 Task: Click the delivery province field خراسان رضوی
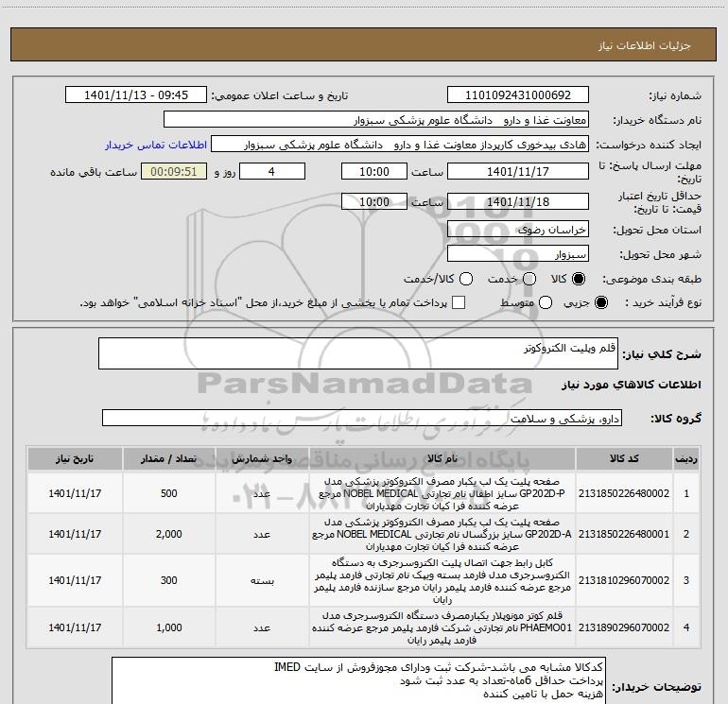[x=518, y=230]
